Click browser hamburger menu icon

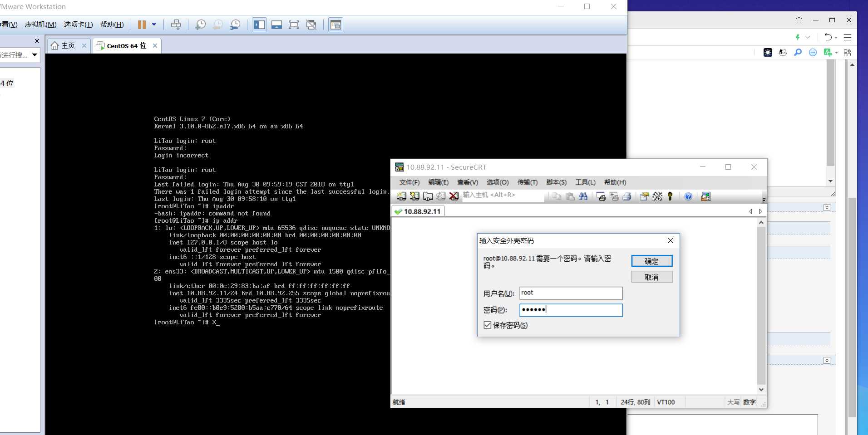848,37
